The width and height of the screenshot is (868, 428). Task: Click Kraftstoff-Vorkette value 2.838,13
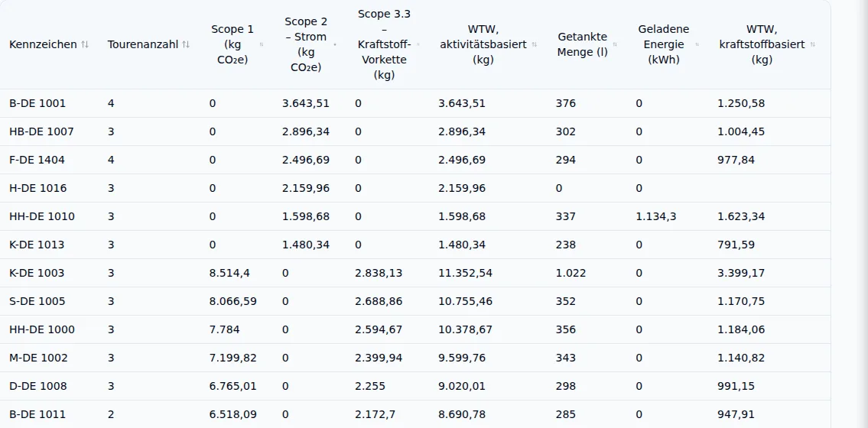pos(379,273)
